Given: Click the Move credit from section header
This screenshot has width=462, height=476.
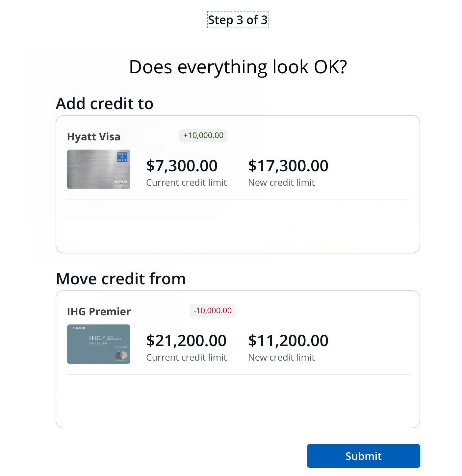Looking at the screenshot, I should [121, 278].
